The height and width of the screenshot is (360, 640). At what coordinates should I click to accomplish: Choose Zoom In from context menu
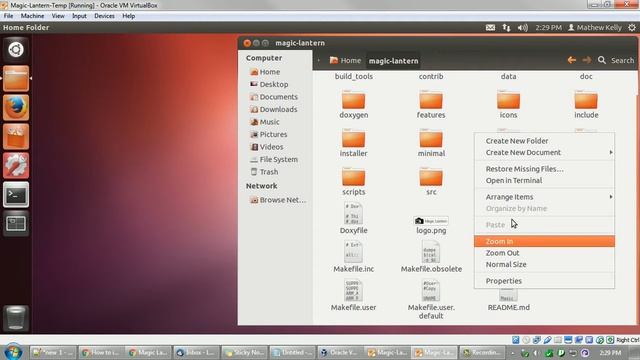coord(544,241)
